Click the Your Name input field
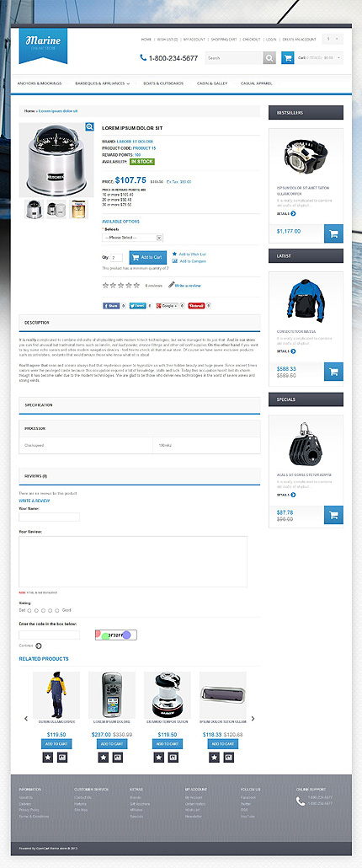 [49, 517]
